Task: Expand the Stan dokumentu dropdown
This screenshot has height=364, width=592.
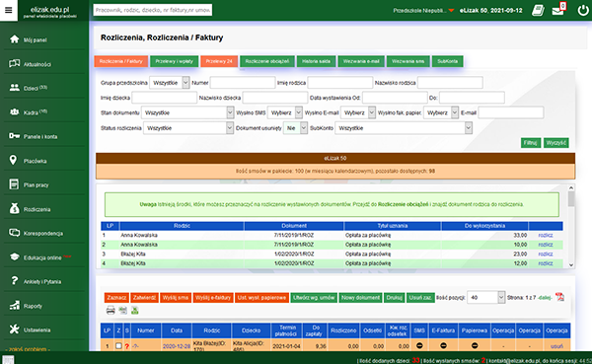Action: pyautogui.click(x=230, y=112)
